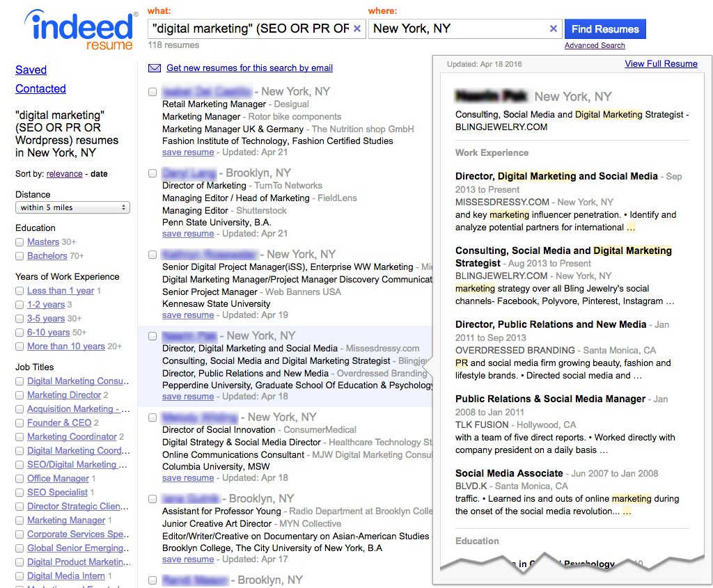The image size is (713, 588).
Task: Select checkbox for Missesdressy.com Director resume
Action: tap(152, 336)
